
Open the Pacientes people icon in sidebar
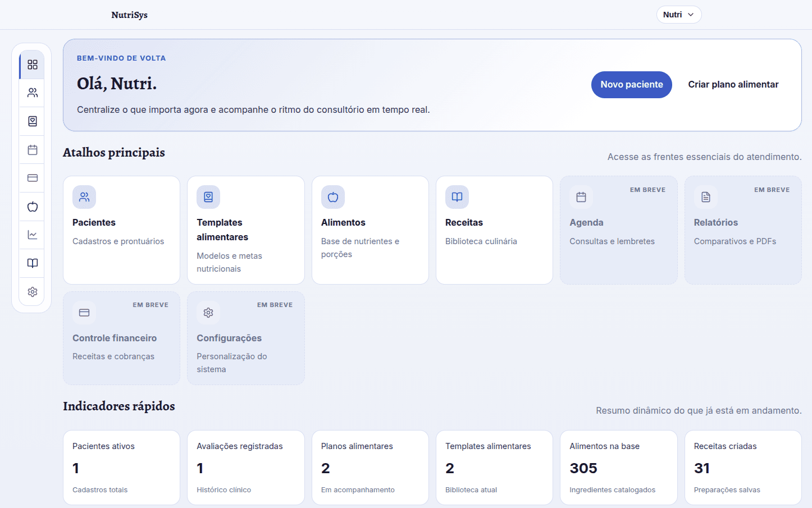[x=32, y=93]
